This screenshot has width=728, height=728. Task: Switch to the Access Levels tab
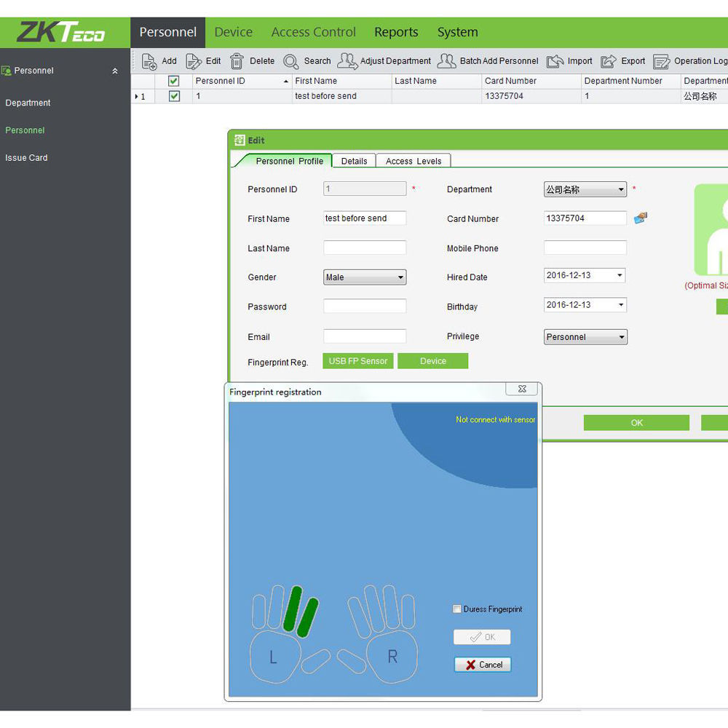tap(414, 161)
